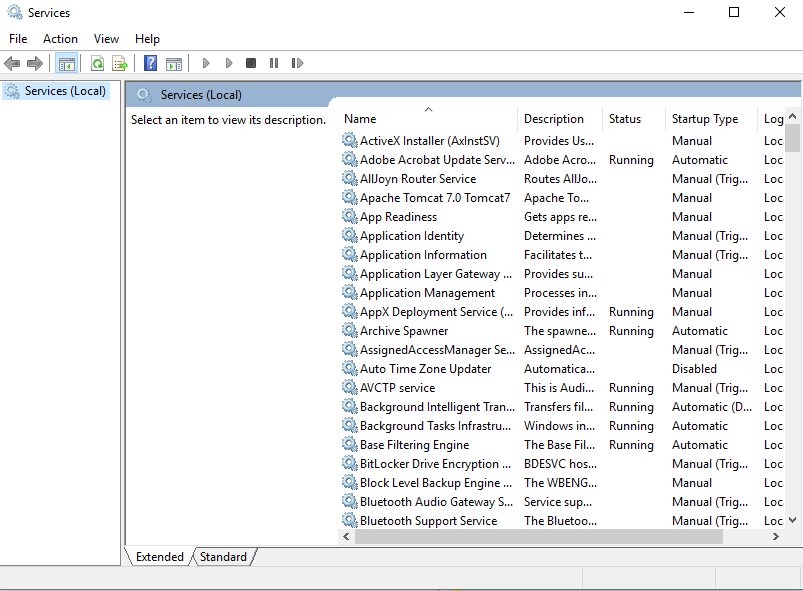
Task: Click gear icon beside AVCTP service
Action: click(350, 387)
